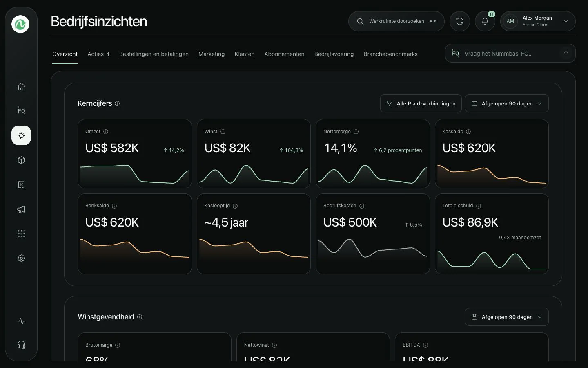The height and width of the screenshot is (368, 588).
Task: Click the 6,2 procentpunten indicator
Action: (398, 150)
